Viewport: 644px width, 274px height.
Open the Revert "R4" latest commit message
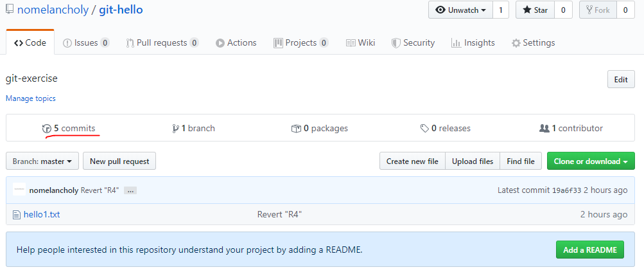(100, 190)
